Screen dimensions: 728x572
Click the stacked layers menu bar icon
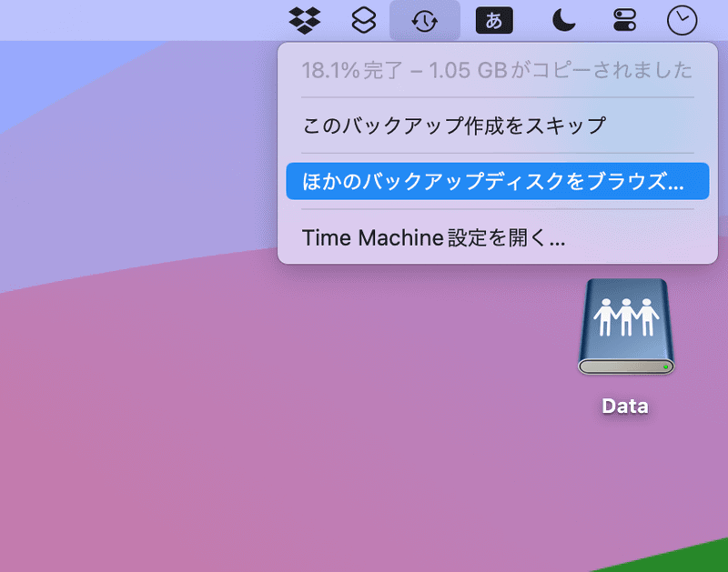click(x=363, y=20)
